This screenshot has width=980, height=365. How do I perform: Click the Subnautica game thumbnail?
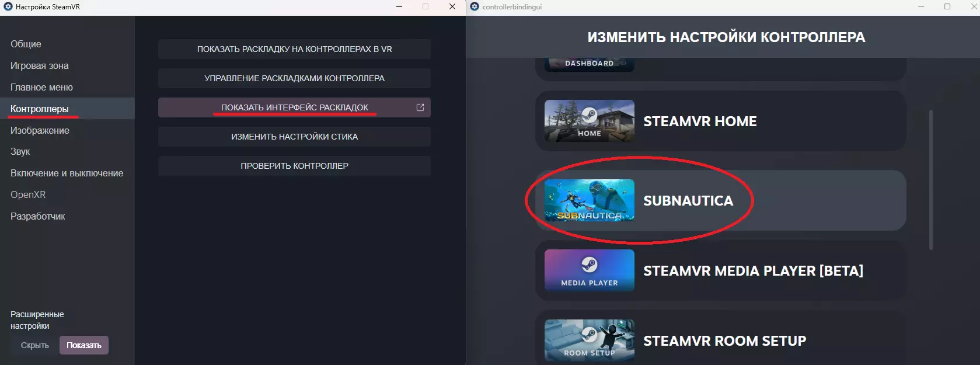click(590, 200)
